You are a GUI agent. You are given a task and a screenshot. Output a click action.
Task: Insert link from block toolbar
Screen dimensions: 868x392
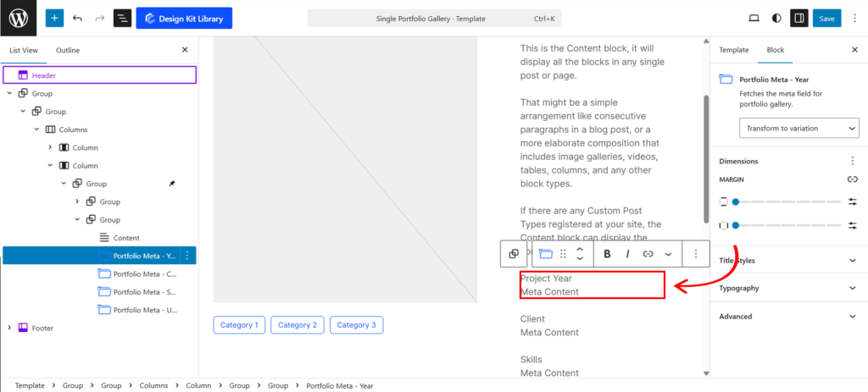(648, 253)
